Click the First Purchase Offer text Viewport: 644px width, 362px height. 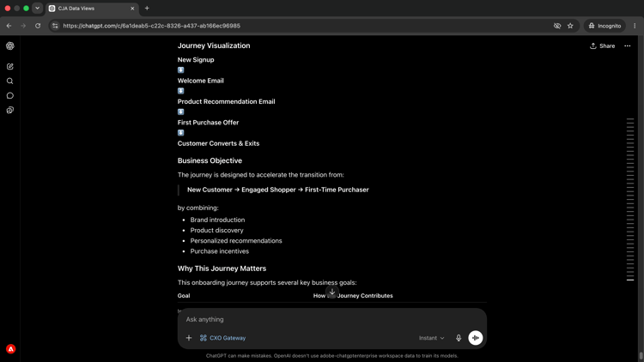208,123
